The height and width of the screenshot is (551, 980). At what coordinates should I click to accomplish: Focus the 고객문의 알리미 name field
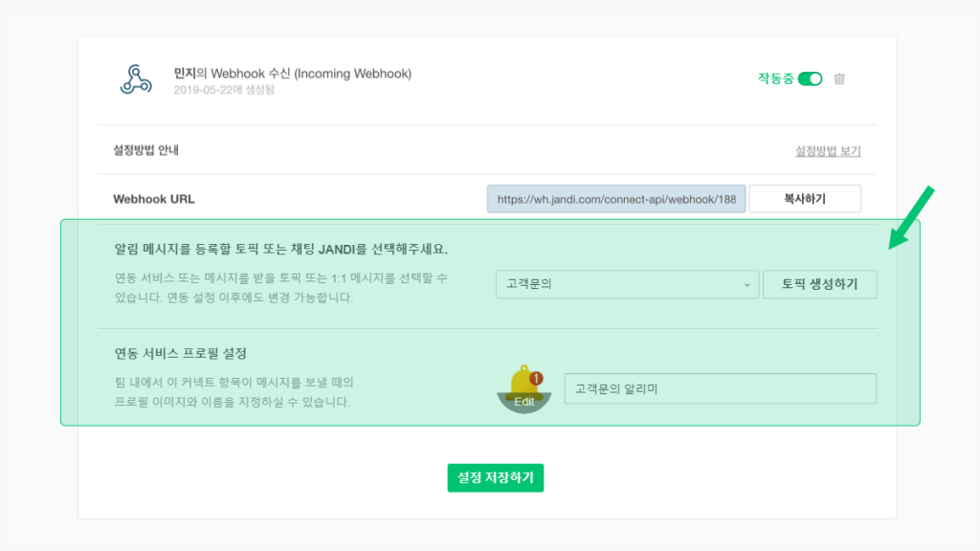[720, 388]
